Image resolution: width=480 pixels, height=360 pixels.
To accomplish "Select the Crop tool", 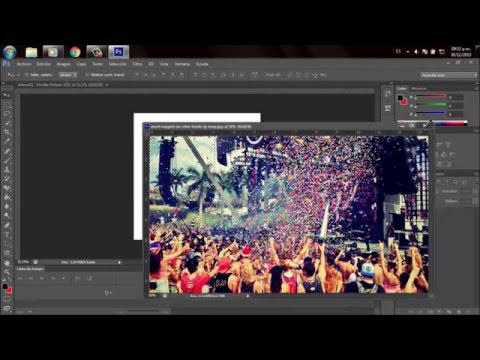I will pyautogui.click(x=7, y=132).
